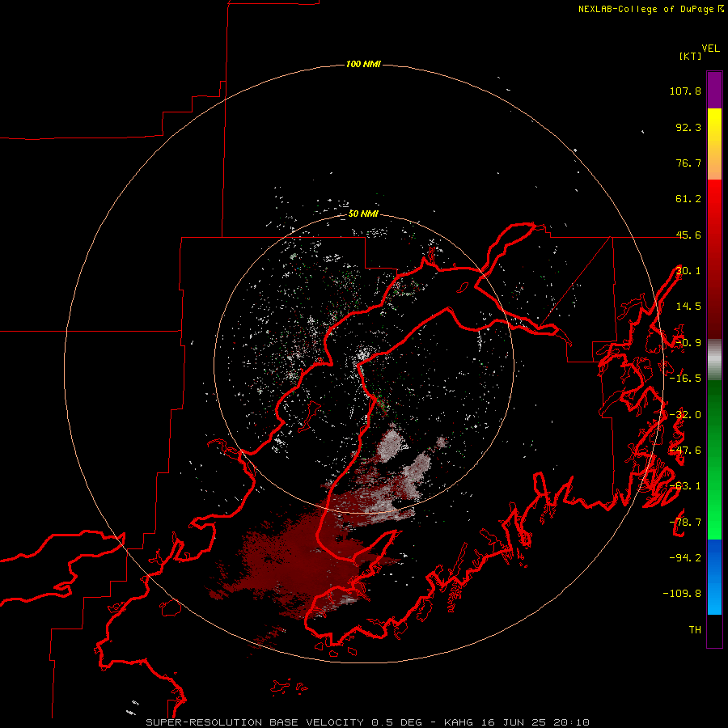The width and height of the screenshot is (728, 728).
Task: Click the 30.1 velocity scale value
Action: click(688, 271)
